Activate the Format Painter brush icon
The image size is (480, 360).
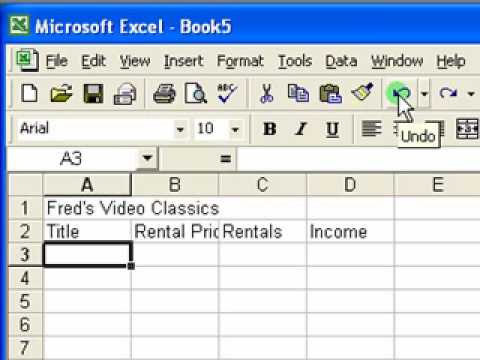click(362, 92)
